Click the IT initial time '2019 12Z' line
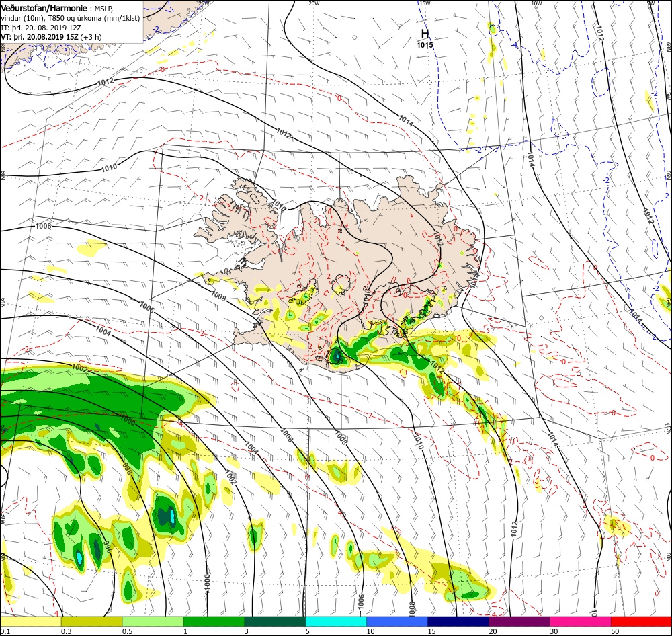This screenshot has width=672, height=636. tap(41, 28)
